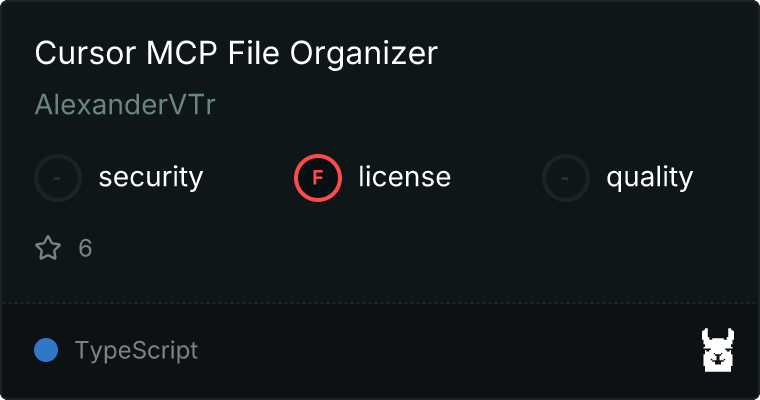
Task: Click the license label
Action: coord(405,176)
